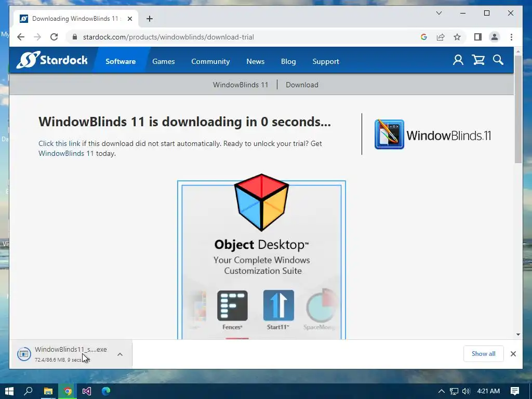
Task: Click the 'Click this link' download link
Action: click(59, 143)
